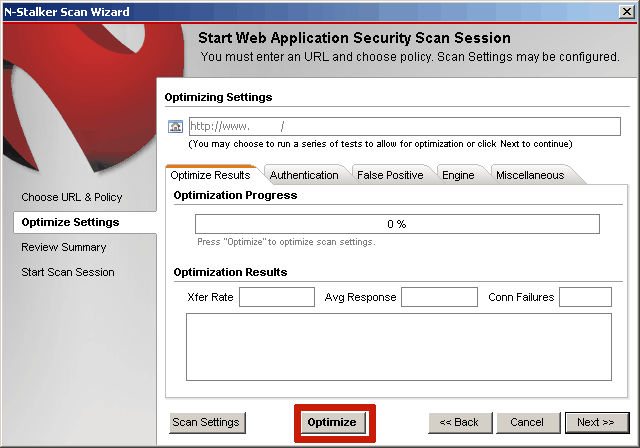Select Review Summary step
Viewport: 640px width, 448px height.
pos(64,247)
